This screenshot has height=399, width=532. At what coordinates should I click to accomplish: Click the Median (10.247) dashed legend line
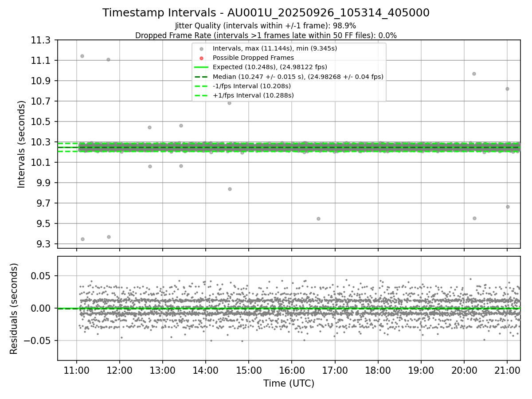[201, 77]
